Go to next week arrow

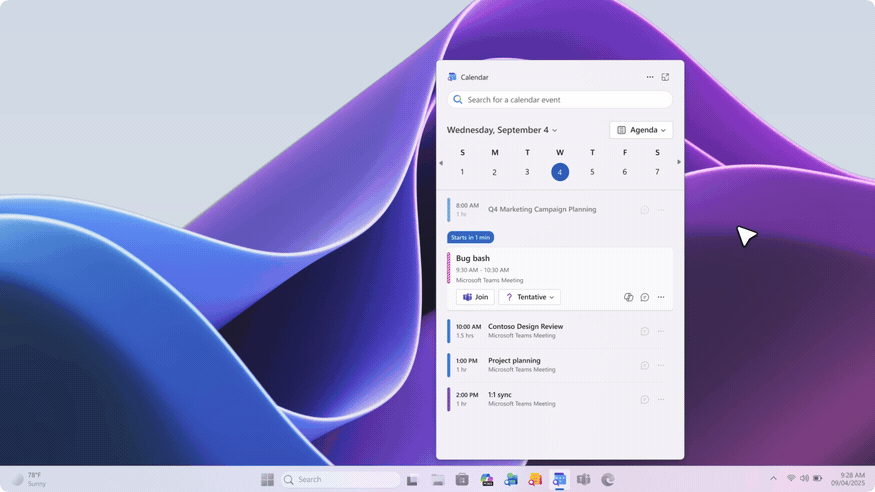coord(679,162)
